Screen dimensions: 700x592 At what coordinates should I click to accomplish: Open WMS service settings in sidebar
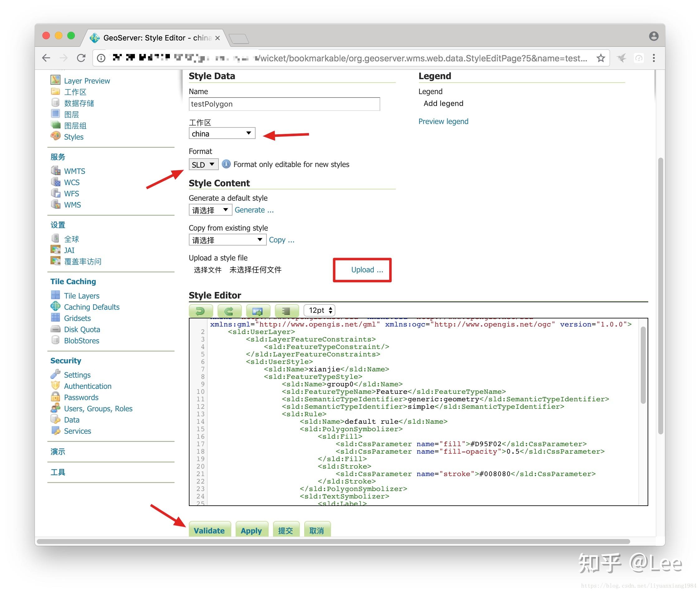72,205
